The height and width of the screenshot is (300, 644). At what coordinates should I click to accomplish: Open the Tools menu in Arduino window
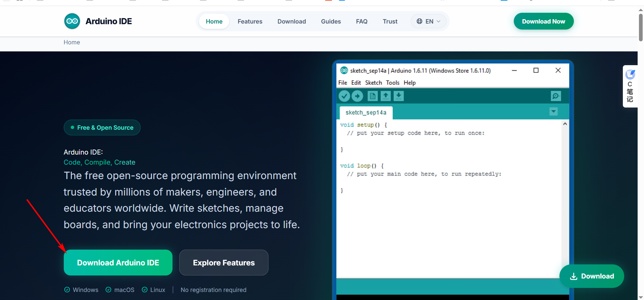pos(393,83)
